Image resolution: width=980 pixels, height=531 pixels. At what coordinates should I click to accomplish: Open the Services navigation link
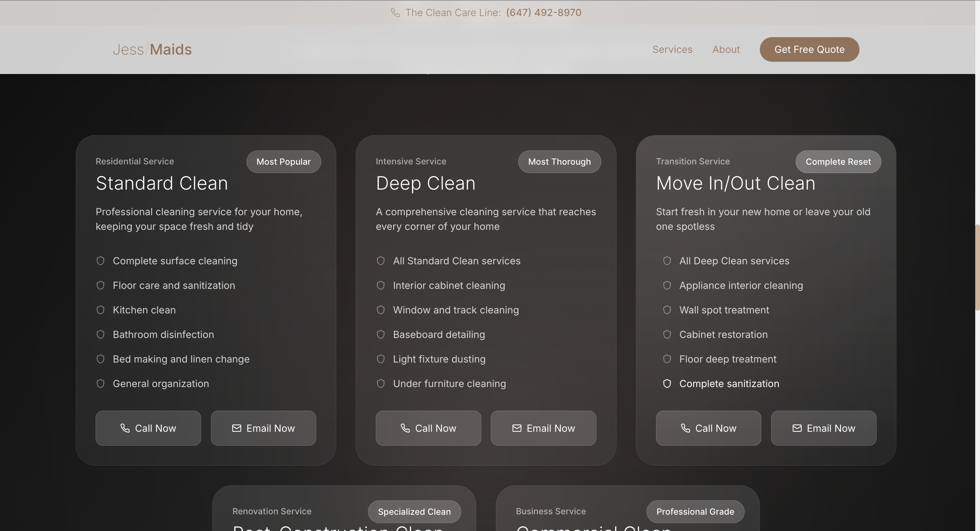tap(672, 49)
